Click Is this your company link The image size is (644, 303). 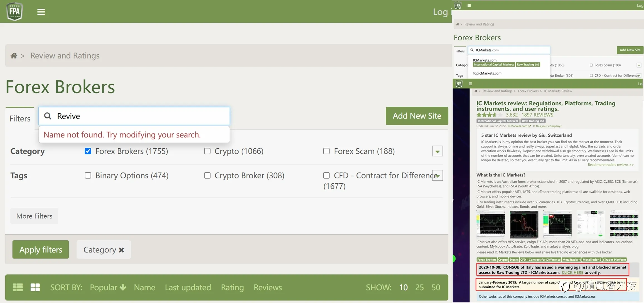coord(547,126)
